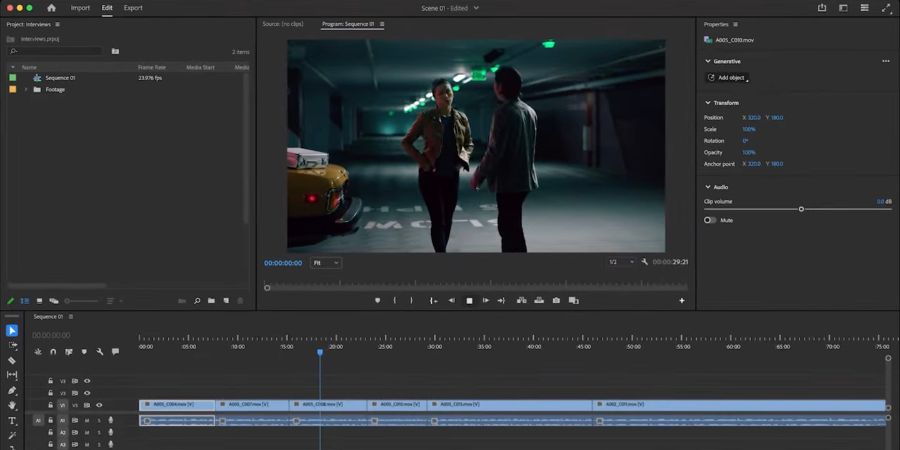This screenshot has width=900, height=450.
Task: Toggle the Mute switch in Audio properties
Action: click(x=710, y=220)
